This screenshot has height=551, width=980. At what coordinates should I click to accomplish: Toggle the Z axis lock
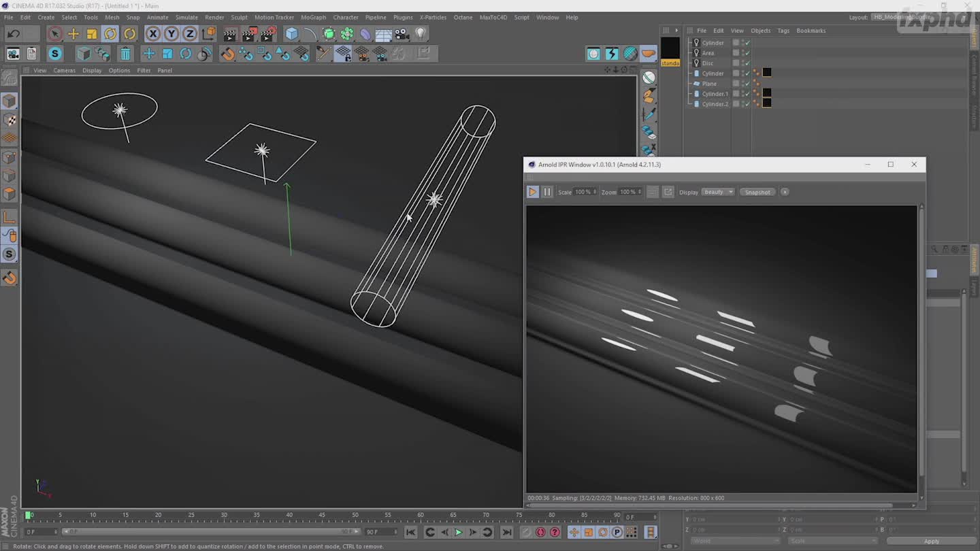[190, 33]
